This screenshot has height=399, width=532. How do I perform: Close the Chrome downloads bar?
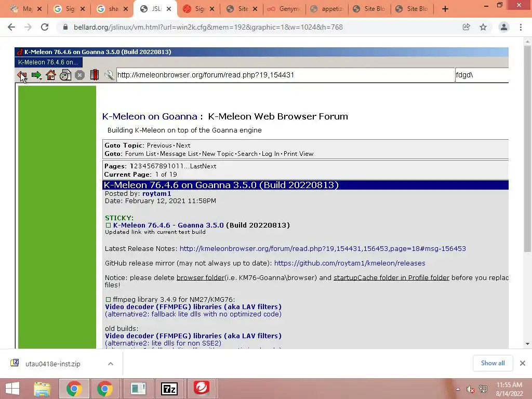(523, 363)
